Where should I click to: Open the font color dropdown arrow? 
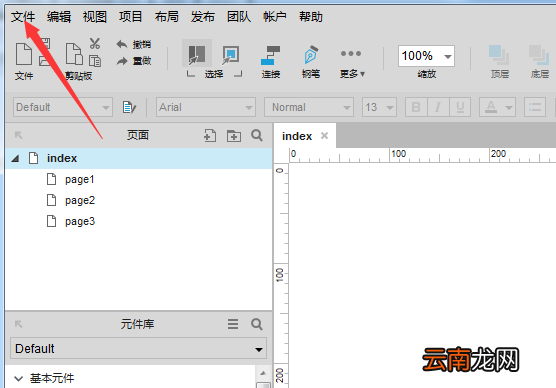tap(509, 107)
